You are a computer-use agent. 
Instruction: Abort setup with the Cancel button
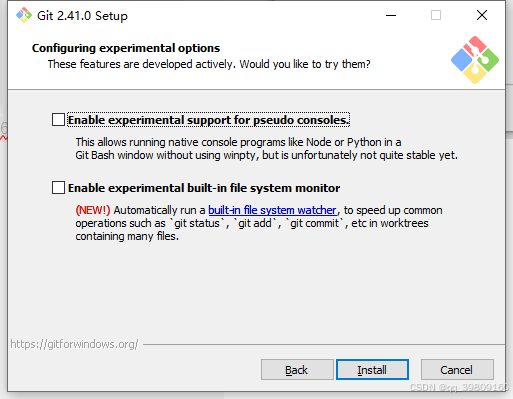(457, 370)
